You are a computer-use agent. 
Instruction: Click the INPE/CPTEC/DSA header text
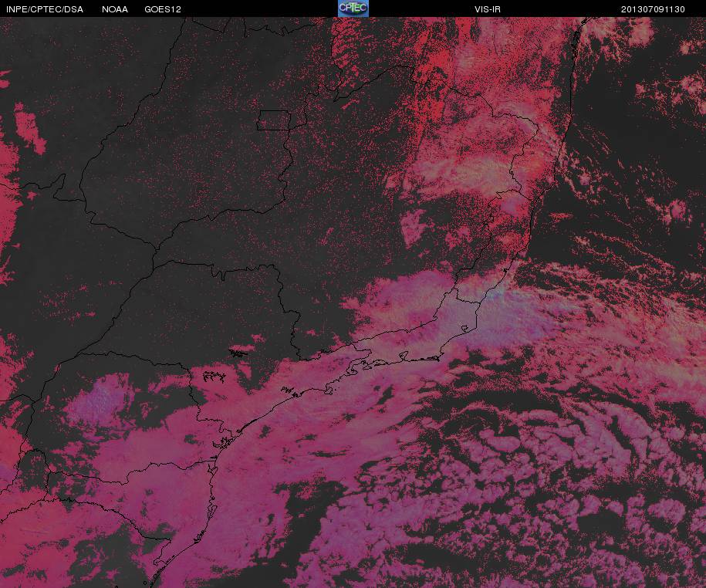click(x=45, y=9)
